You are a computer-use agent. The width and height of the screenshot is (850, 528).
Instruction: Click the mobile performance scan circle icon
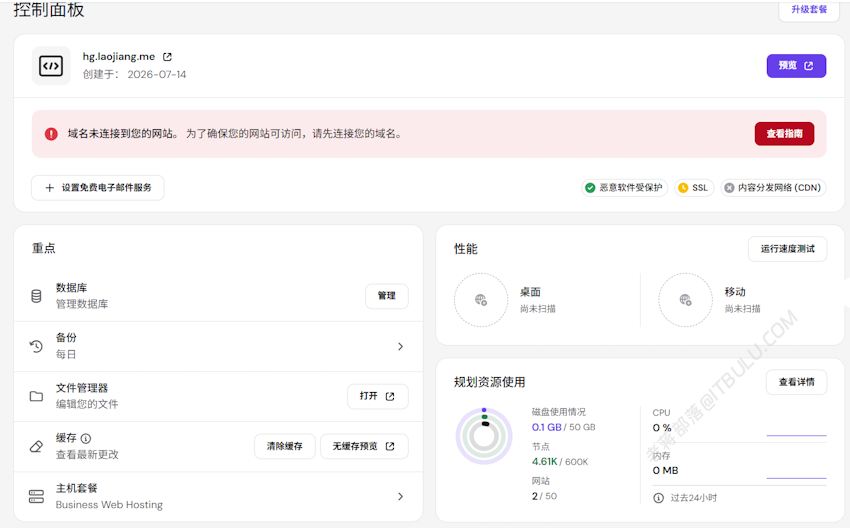point(685,300)
